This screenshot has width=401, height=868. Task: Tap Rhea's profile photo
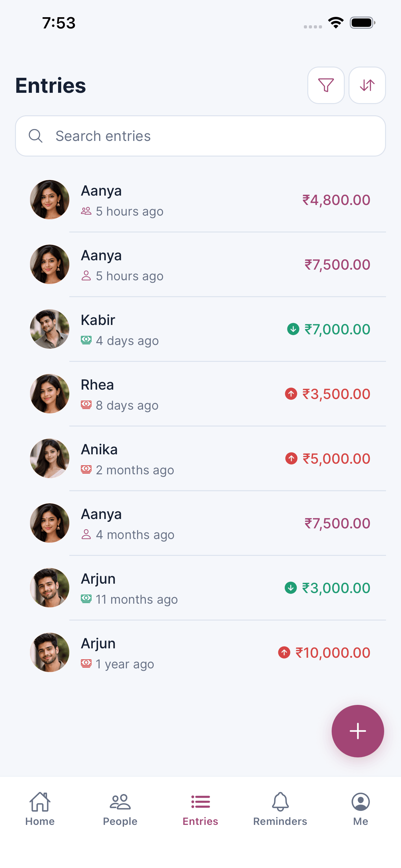point(50,394)
